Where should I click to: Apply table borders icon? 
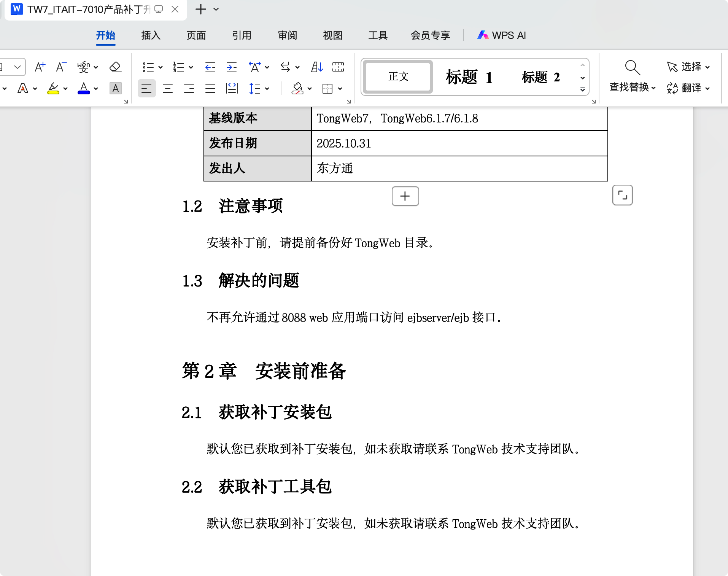click(x=327, y=89)
